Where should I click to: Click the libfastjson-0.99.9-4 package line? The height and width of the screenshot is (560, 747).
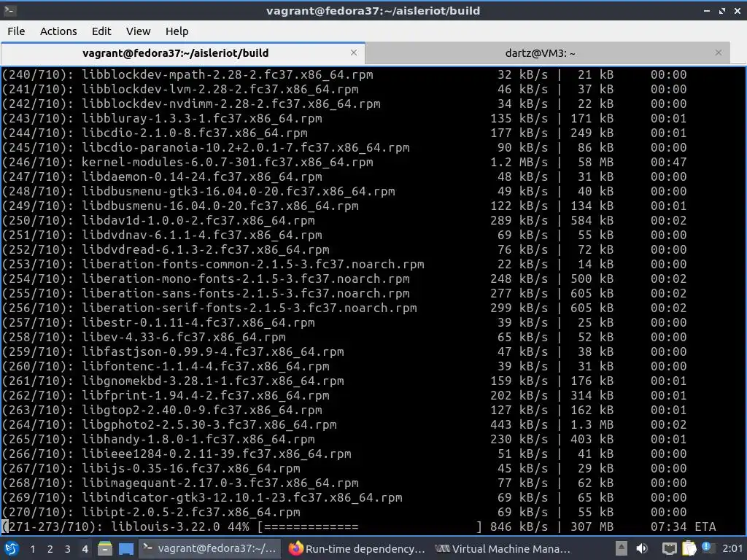[x=344, y=351]
